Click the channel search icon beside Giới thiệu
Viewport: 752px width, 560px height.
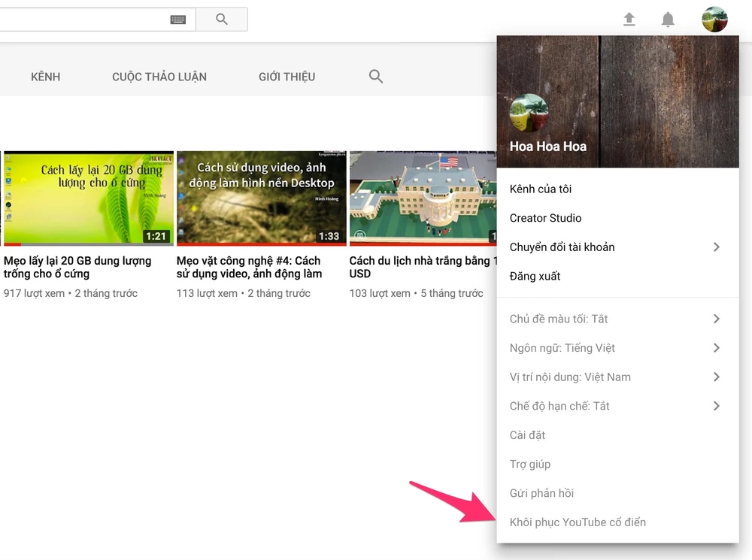click(x=376, y=76)
